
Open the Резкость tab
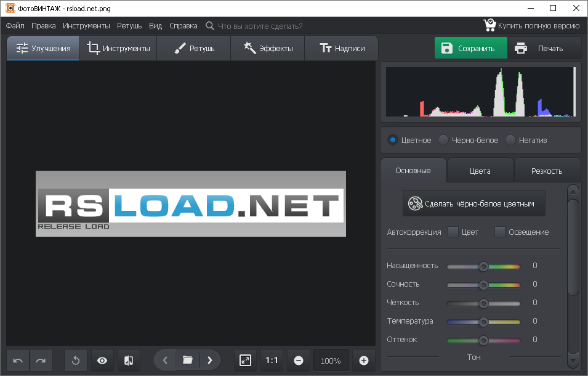click(546, 171)
